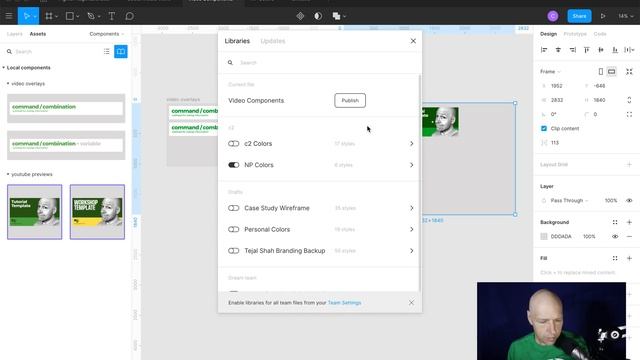This screenshot has width=640, height=360.
Task: Click Align vertical centers icon
Action: tap(601, 50)
